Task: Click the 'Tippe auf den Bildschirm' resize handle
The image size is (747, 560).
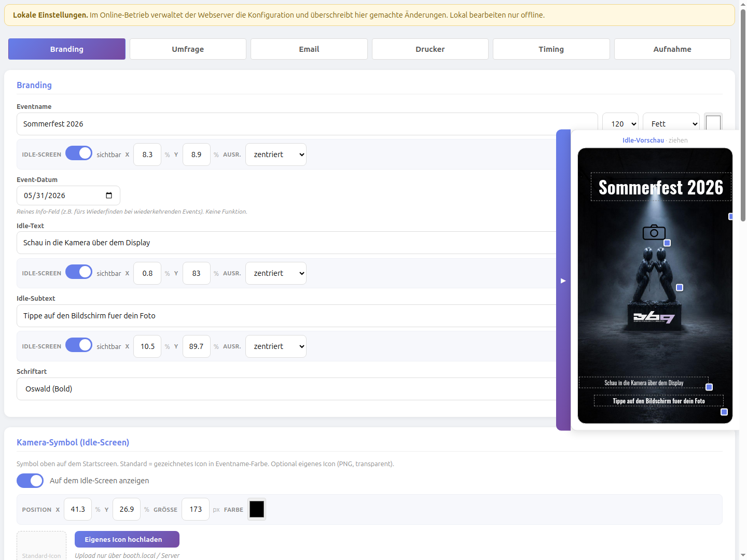Action: point(724,412)
